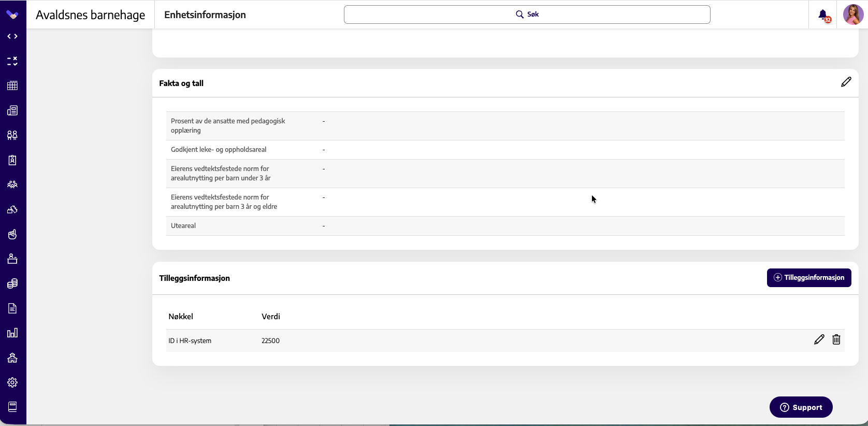Click the Tilleggsinformasjon add button
Screen dimensions: 868x426
click(x=809, y=278)
